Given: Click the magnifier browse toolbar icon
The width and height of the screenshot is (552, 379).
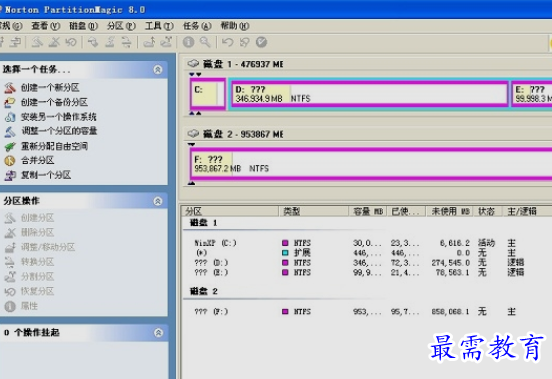Looking at the screenshot, I should click(205, 42).
